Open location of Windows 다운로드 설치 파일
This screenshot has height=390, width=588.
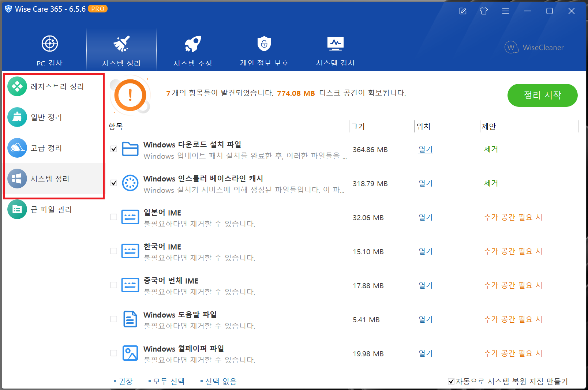point(426,149)
